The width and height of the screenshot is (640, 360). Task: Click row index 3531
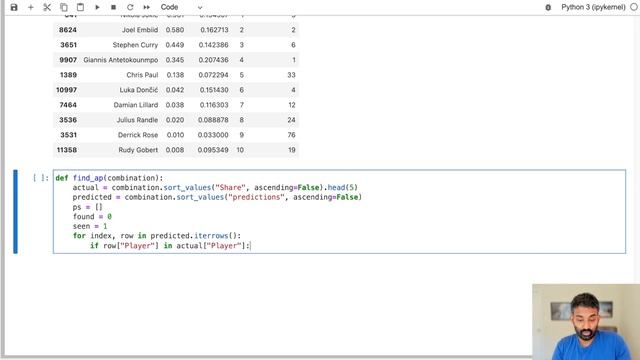[x=68, y=135]
